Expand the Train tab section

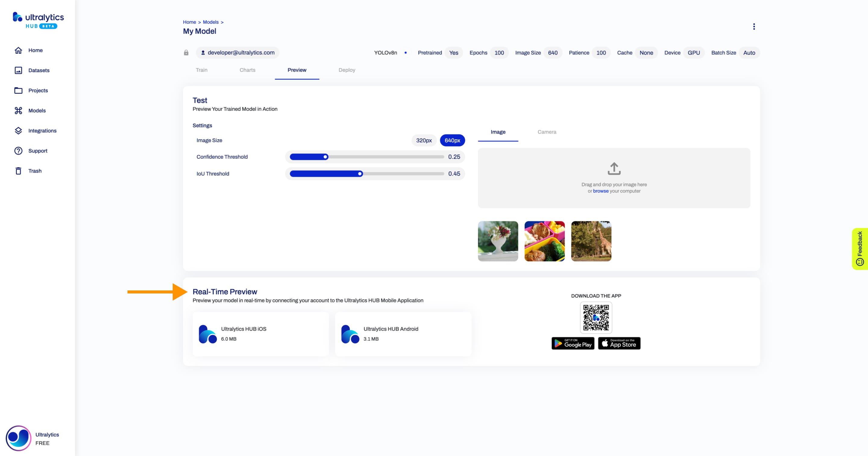[x=202, y=69]
